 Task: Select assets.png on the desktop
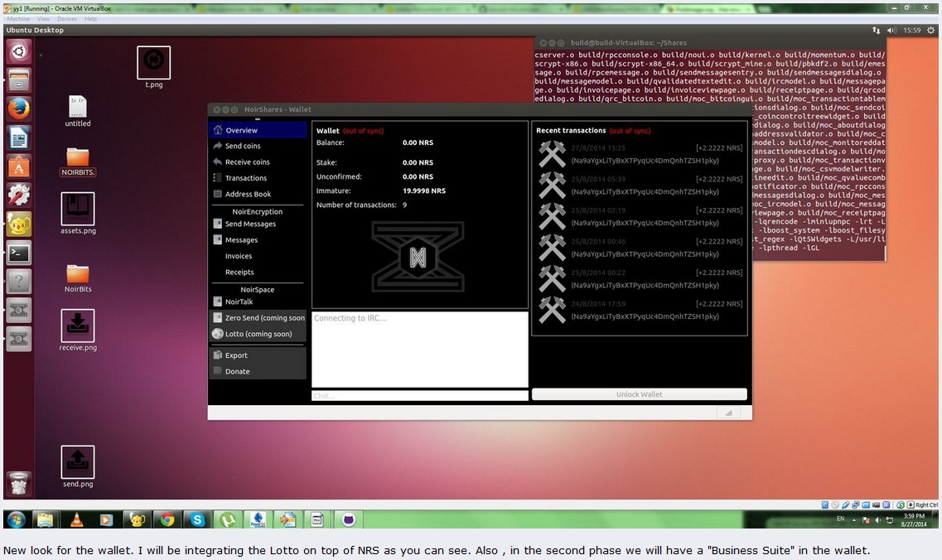[78, 213]
